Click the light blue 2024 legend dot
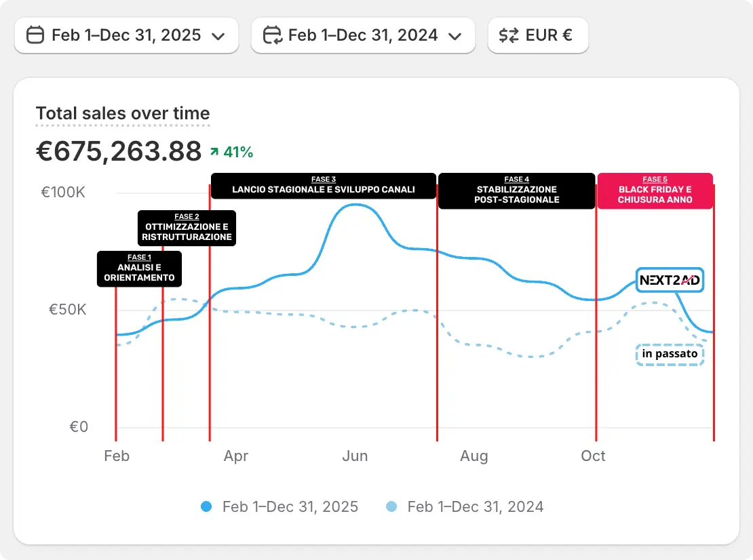 pos(391,506)
